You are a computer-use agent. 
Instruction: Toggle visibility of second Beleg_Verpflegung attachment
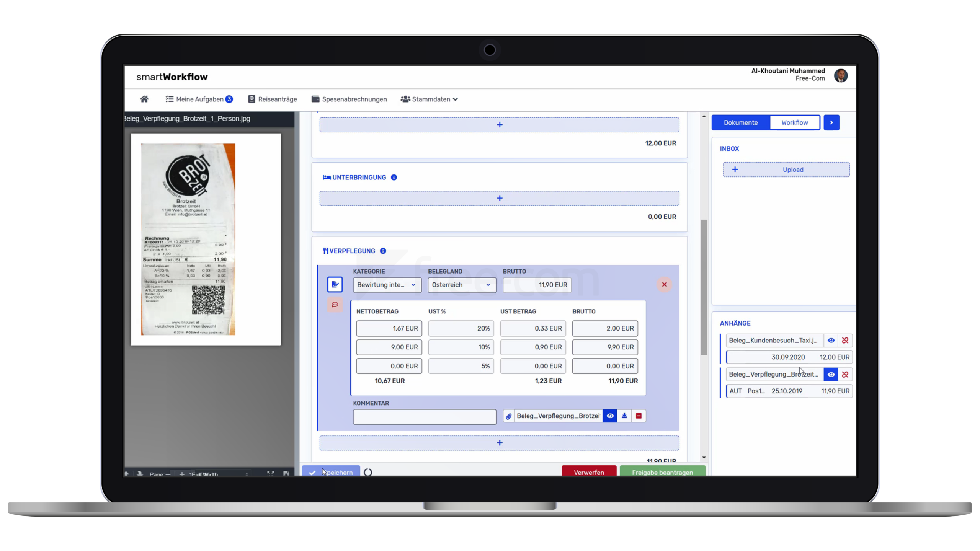[831, 373]
